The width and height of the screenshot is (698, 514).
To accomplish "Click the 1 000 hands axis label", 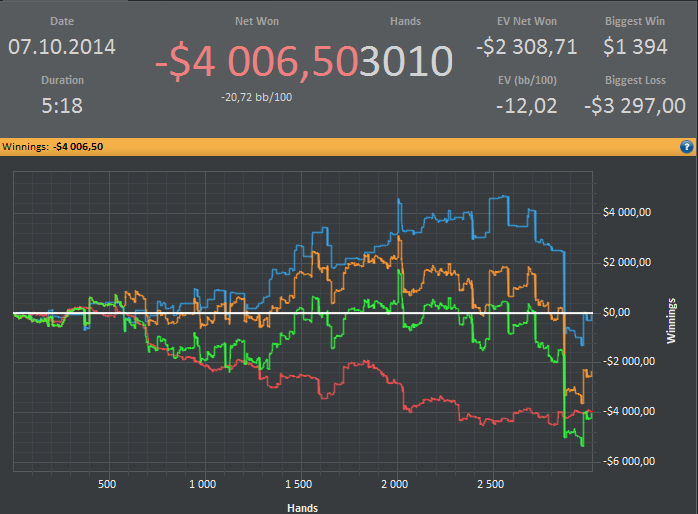I will (203, 484).
